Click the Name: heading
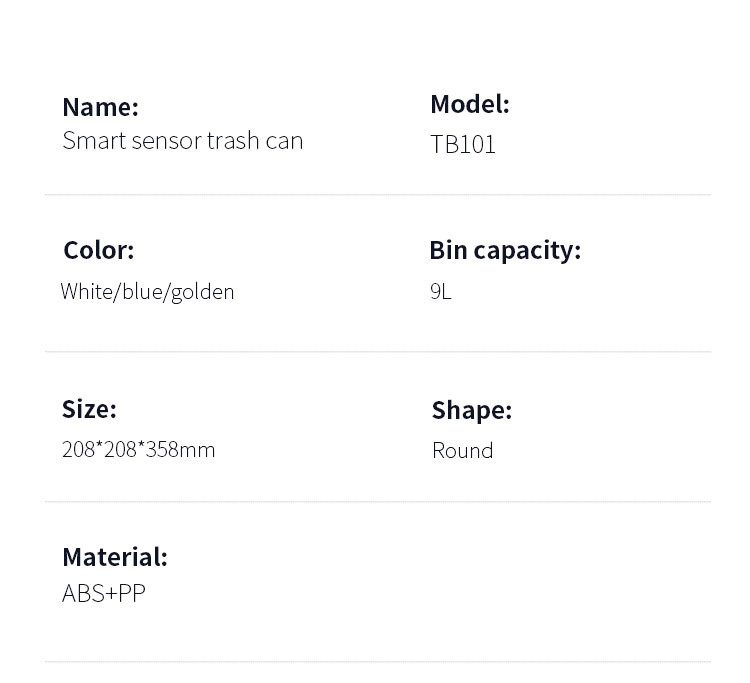 point(100,107)
